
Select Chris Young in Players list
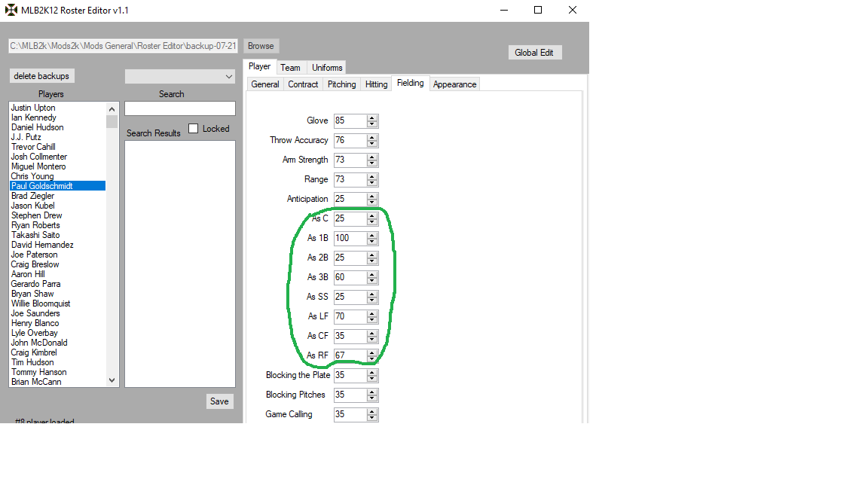coord(57,176)
